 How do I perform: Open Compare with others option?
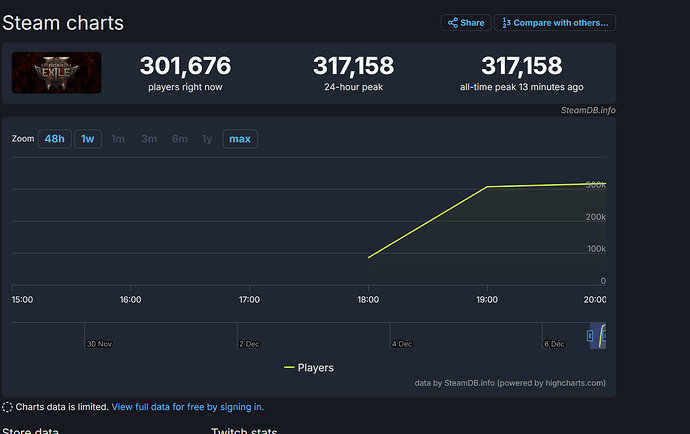click(555, 23)
